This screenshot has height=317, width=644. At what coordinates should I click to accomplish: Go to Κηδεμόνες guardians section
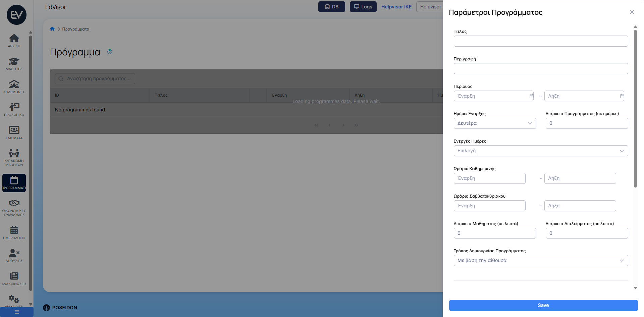14,87
